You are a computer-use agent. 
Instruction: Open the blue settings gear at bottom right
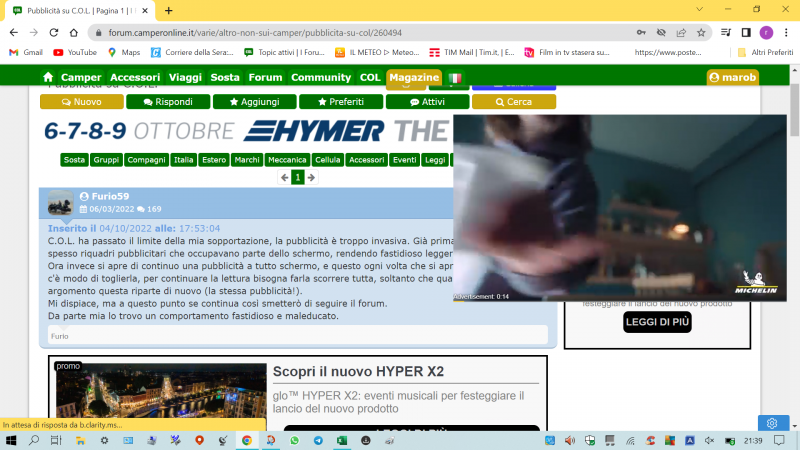tap(771, 423)
